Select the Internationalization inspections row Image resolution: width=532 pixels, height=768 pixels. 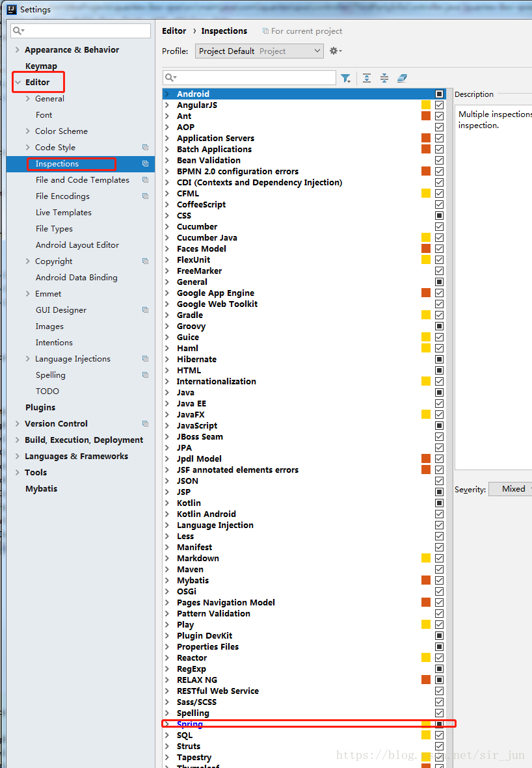point(305,382)
